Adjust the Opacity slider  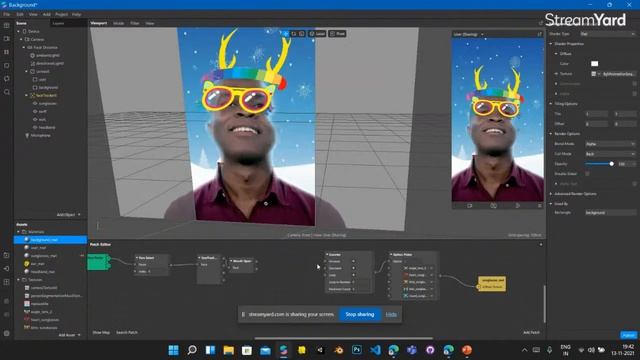tap(600, 164)
